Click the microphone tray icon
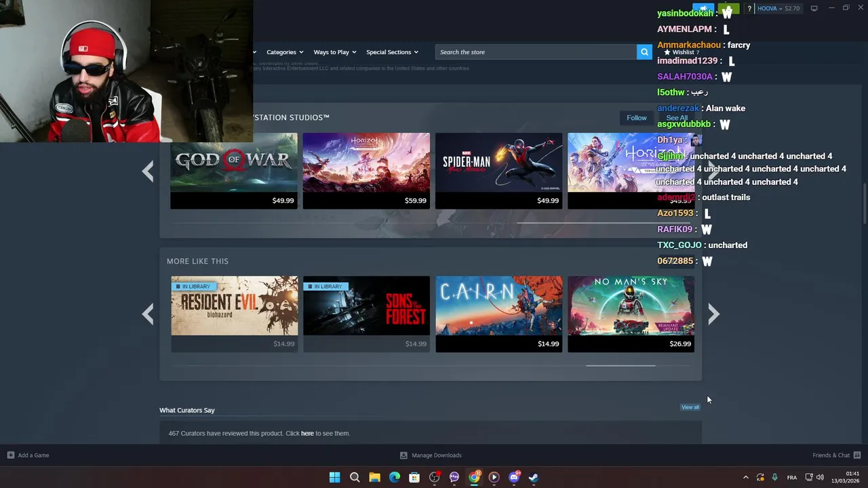Image resolution: width=868 pixels, height=488 pixels. (x=774, y=477)
